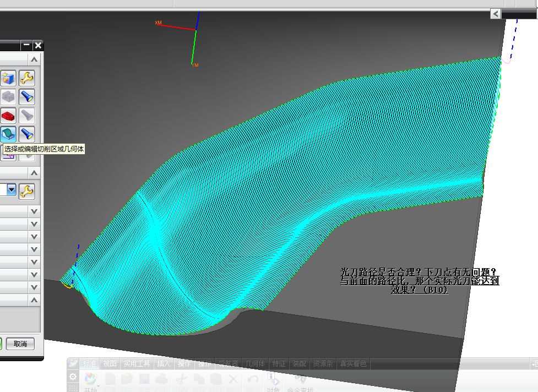This screenshot has height=392, width=538.
Task: Click the Undo arrow icon
Action: coord(253,379)
